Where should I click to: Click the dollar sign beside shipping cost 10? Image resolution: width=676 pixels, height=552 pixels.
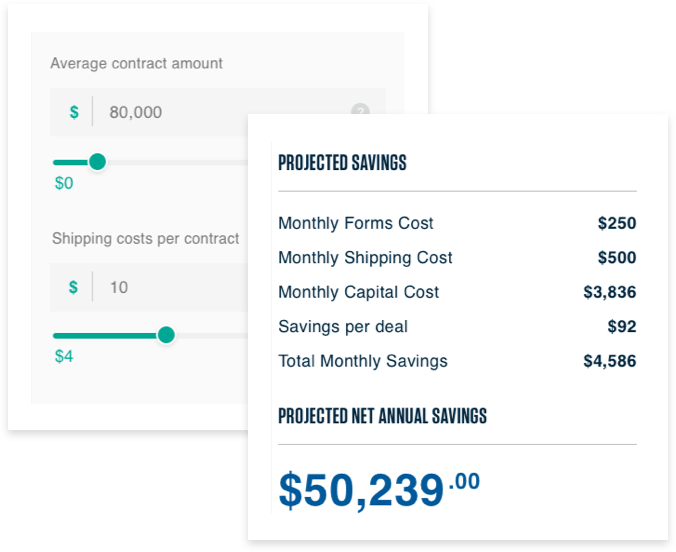[73, 287]
